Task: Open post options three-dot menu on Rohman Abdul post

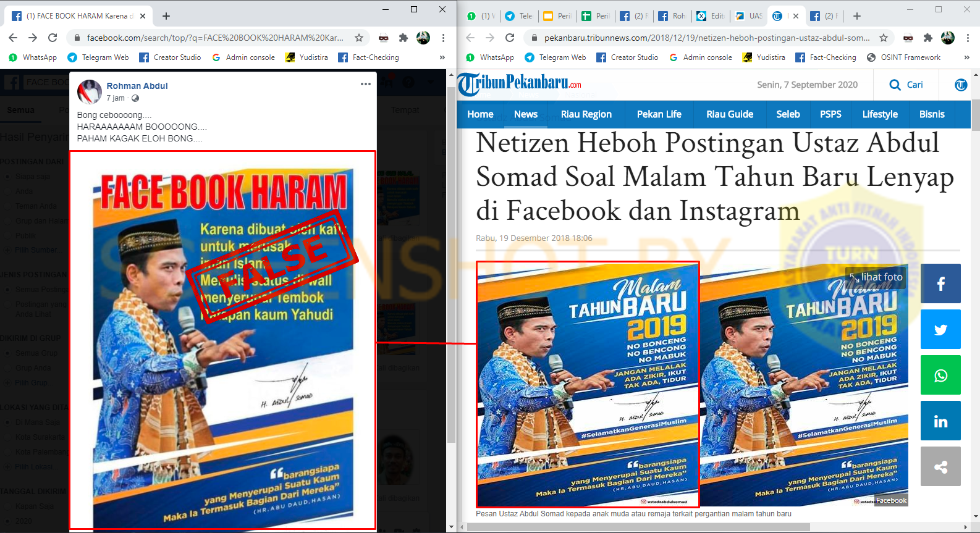Action: coord(366,84)
